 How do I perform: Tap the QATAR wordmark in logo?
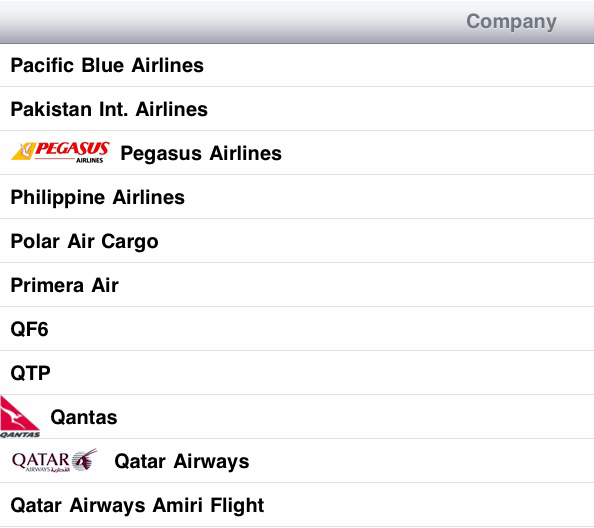pyautogui.click(x=41, y=460)
